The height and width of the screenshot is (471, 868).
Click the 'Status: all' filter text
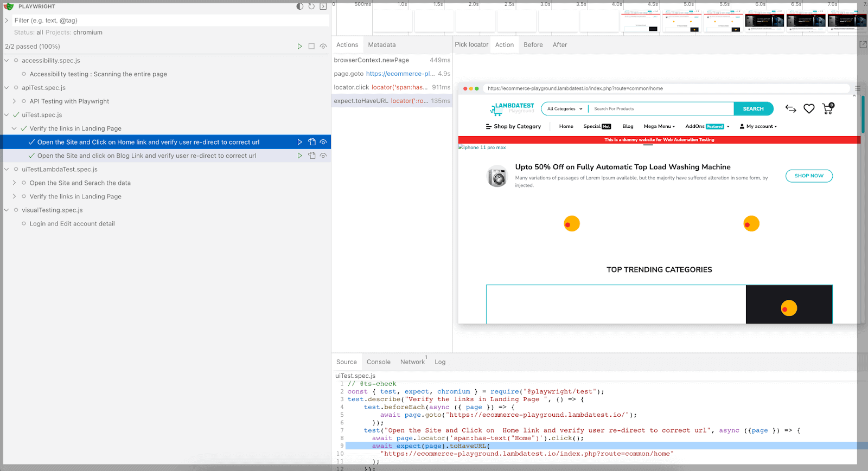pos(28,33)
